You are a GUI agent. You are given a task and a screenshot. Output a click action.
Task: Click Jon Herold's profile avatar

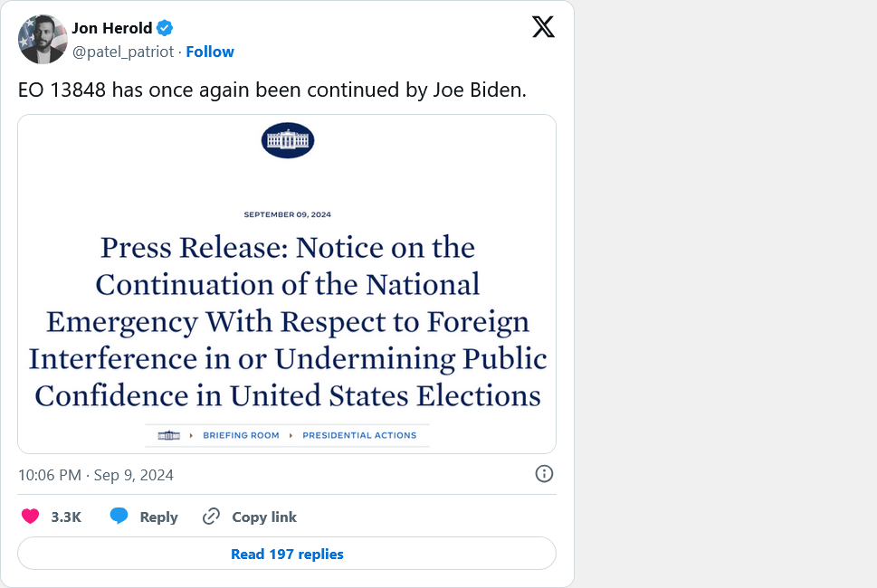(x=43, y=39)
